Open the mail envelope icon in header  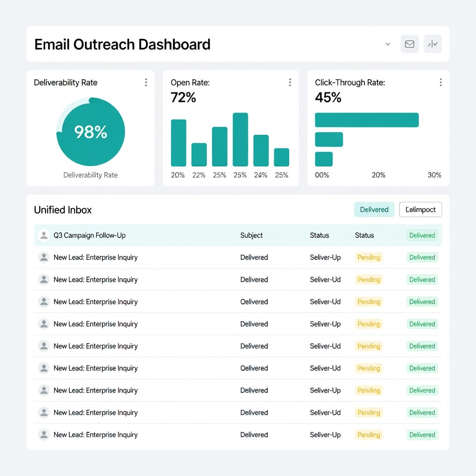pyautogui.click(x=410, y=44)
